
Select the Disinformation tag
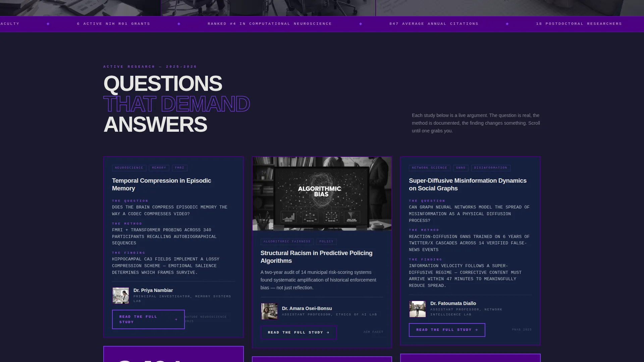(x=491, y=168)
